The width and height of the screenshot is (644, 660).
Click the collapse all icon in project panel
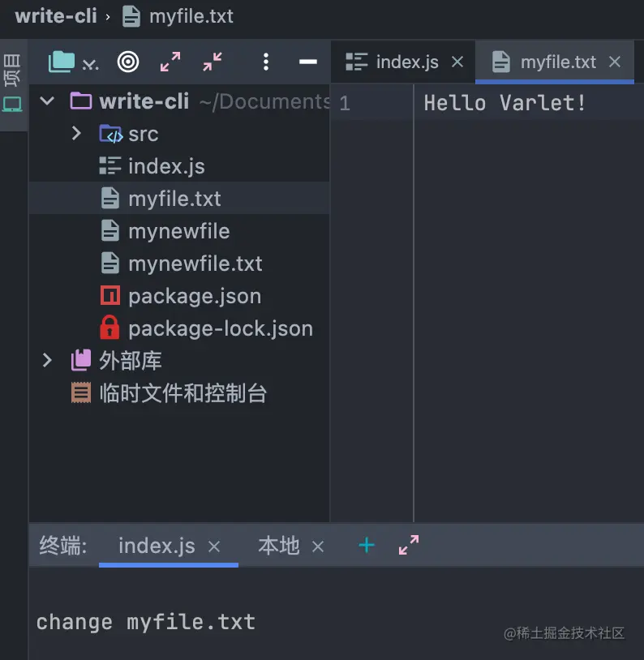[213, 62]
